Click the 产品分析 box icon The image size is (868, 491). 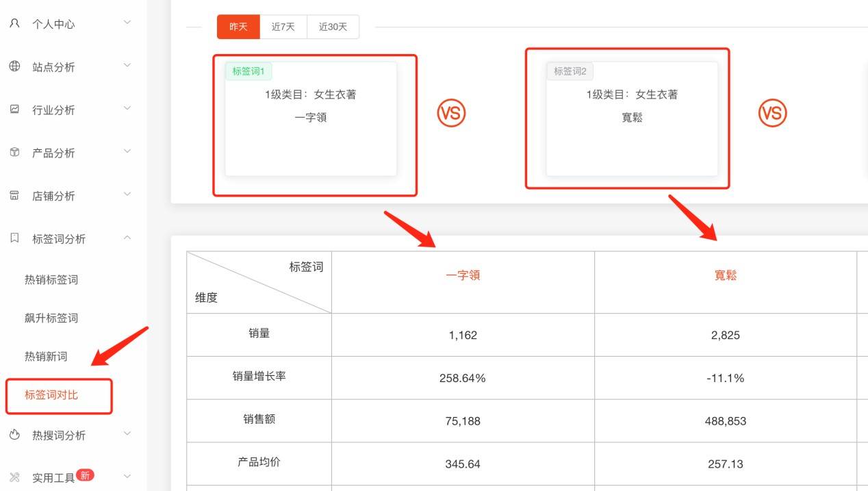click(14, 152)
